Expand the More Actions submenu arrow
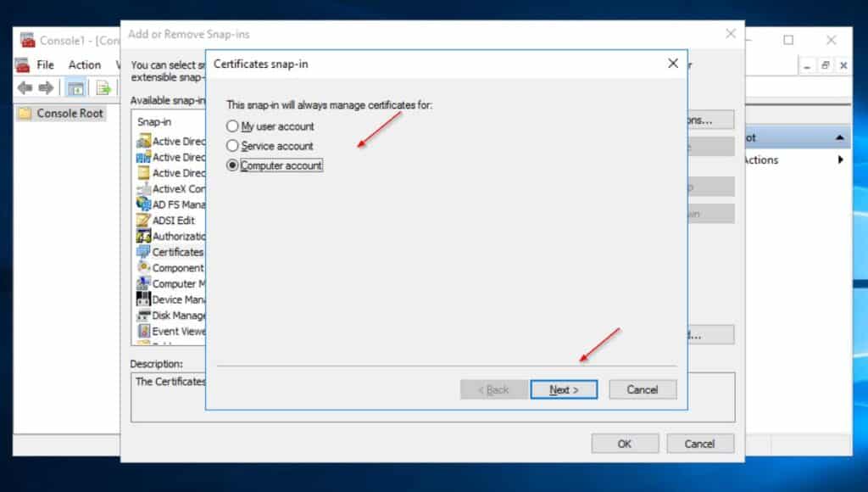The width and height of the screenshot is (868, 492). click(840, 159)
